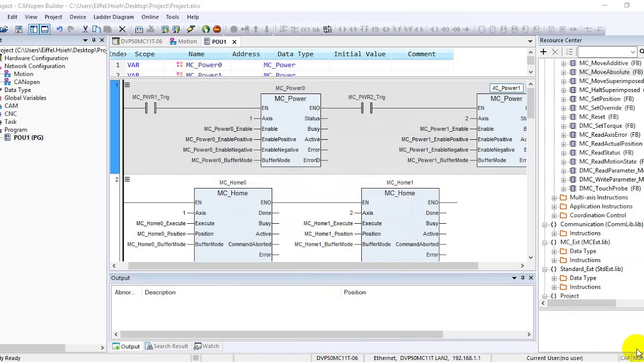
Task: Click the Cut scissors icon
Action: click(x=85, y=29)
